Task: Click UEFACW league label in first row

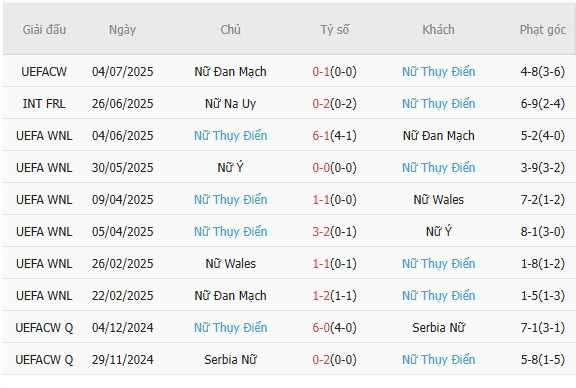Action: click(44, 72)
